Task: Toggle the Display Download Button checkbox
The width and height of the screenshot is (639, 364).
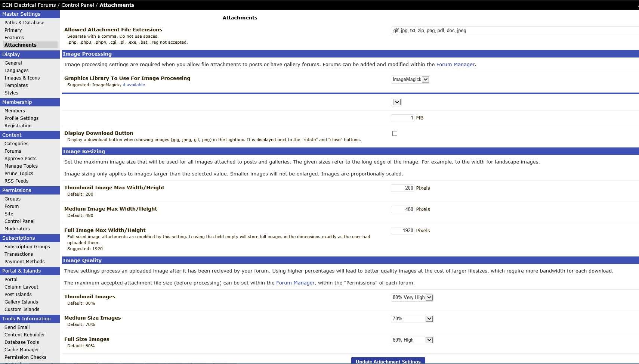Action: tap(395, 133)
